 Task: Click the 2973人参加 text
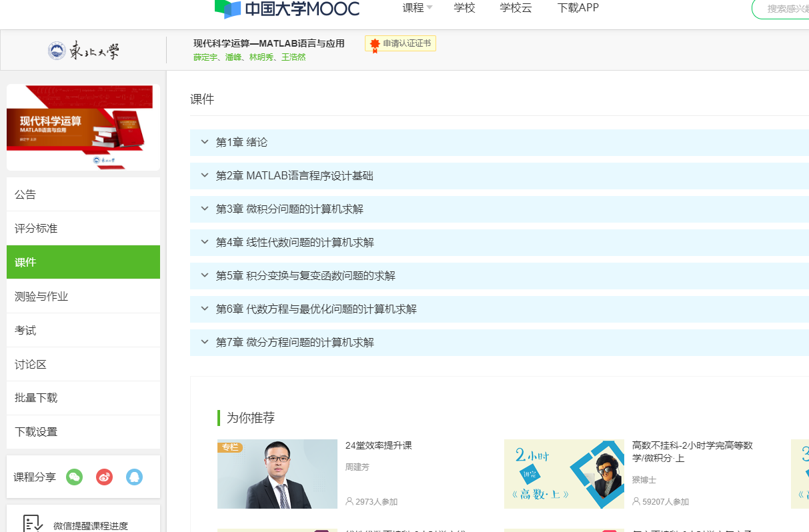pos(376,502)
